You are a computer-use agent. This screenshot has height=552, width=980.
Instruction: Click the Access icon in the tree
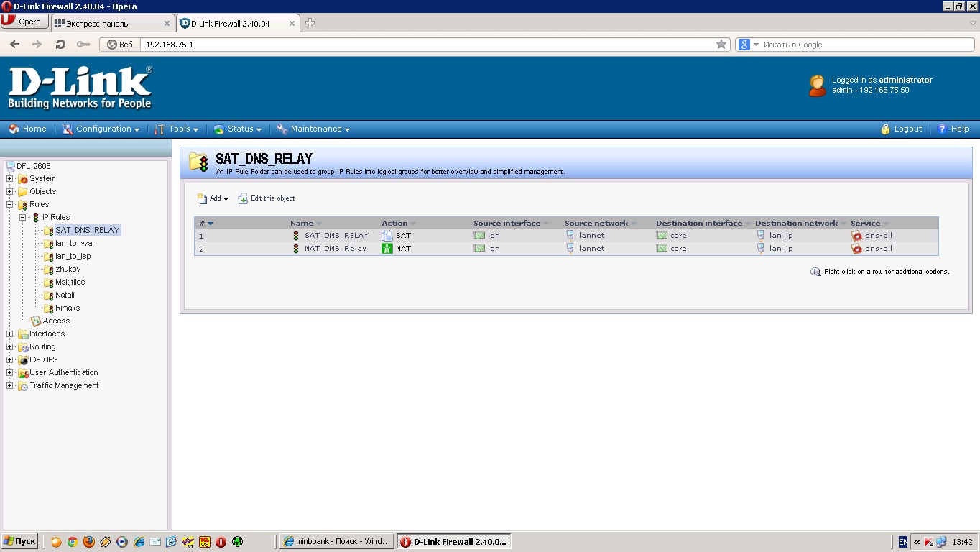(36, 321)
